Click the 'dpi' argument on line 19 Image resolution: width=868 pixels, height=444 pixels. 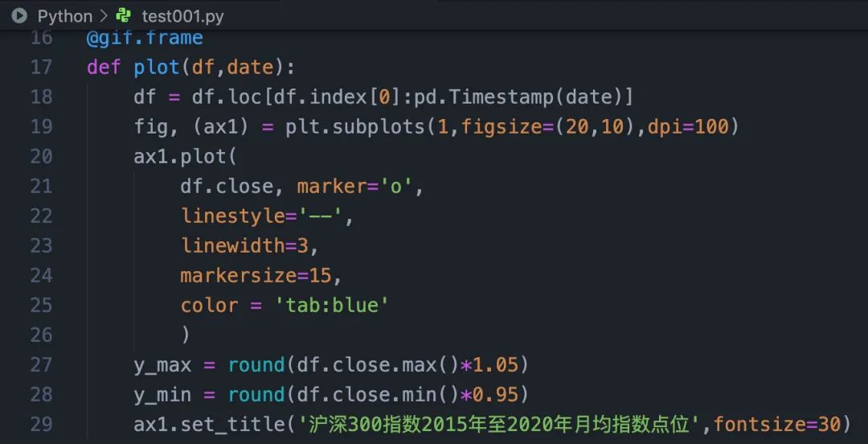(665, 128)
